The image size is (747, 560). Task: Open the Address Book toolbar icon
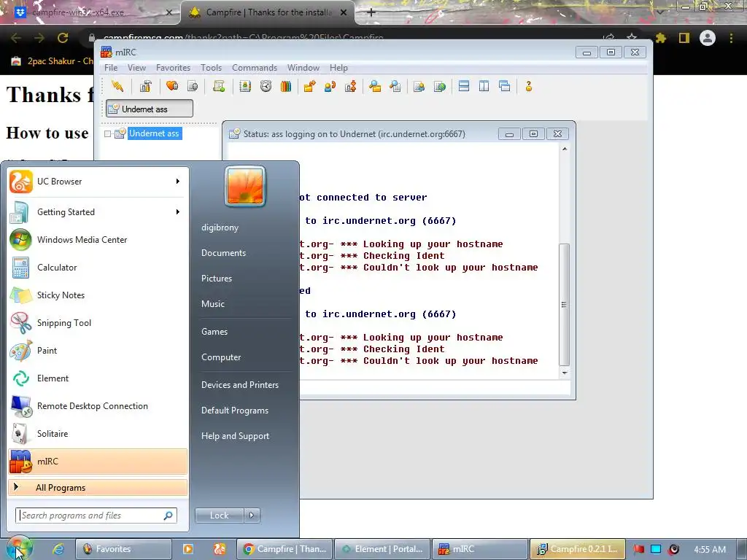click(245, 86)
